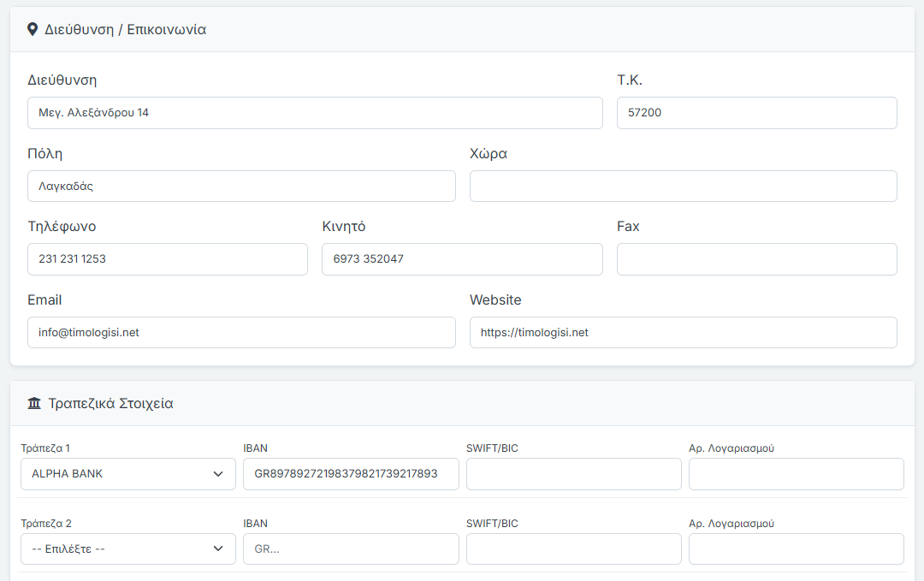
Task: Focus the Κινητό mobile number field
Action: point(462,259)
